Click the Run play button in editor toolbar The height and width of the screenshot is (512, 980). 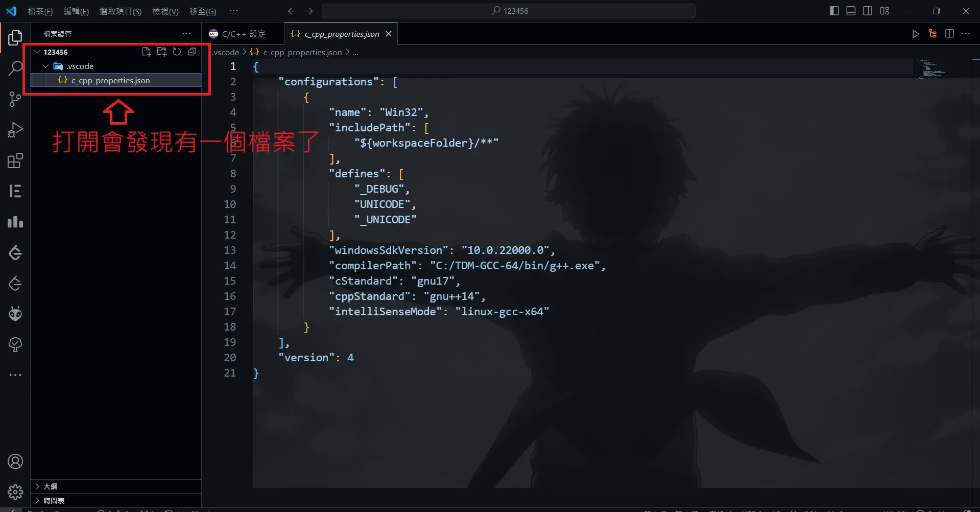coord(915,34)
